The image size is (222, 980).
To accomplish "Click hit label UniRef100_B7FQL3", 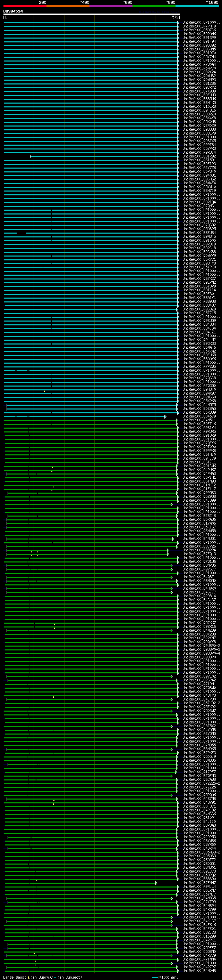I will (199, 554).
